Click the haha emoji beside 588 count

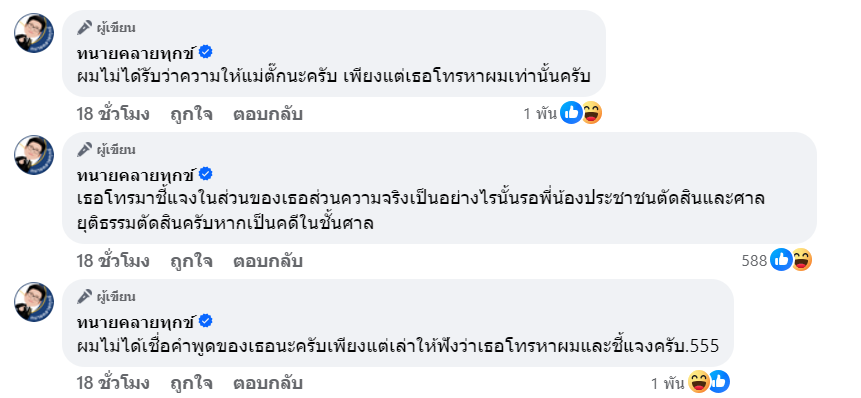(x=802, y=260)
